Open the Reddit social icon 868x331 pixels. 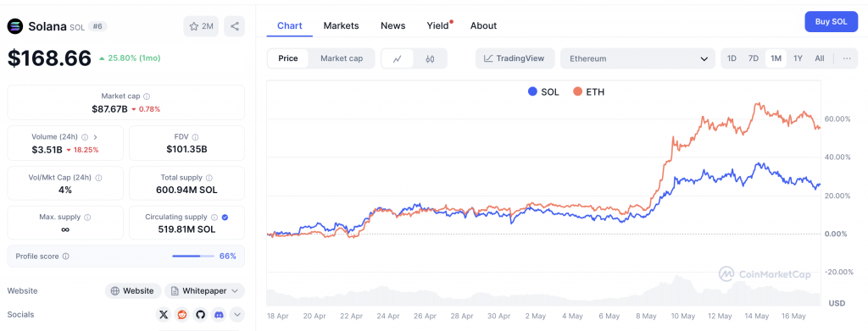pyautogui.click(x=181, y=314)
